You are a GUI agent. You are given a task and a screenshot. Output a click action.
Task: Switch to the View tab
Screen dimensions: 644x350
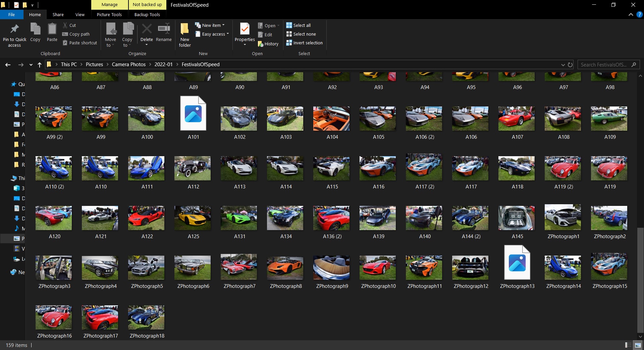point(80,14)
